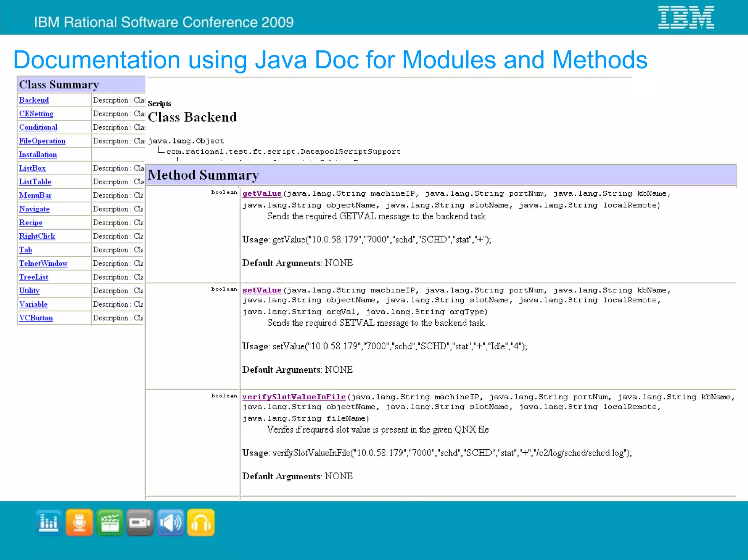Click boolean return type beside verifySlotValueInFile
748x560 pixels.
click(224, 396)
